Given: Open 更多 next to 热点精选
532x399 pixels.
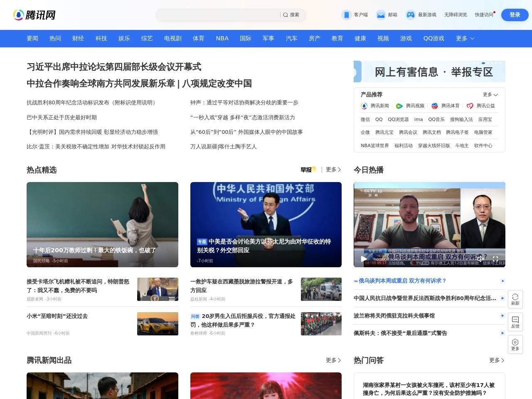Looking at the screenshot, I should tap(333, 170).
